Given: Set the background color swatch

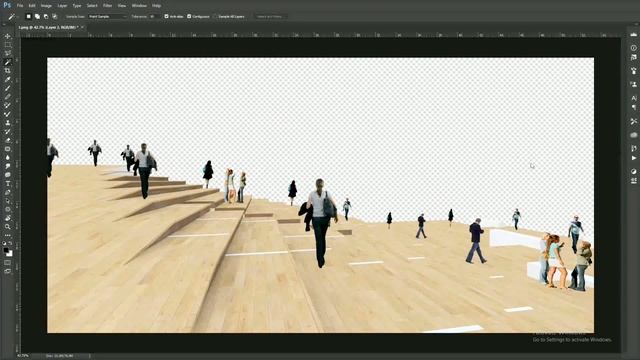Looking at the screenshot, I should [9, 254].
